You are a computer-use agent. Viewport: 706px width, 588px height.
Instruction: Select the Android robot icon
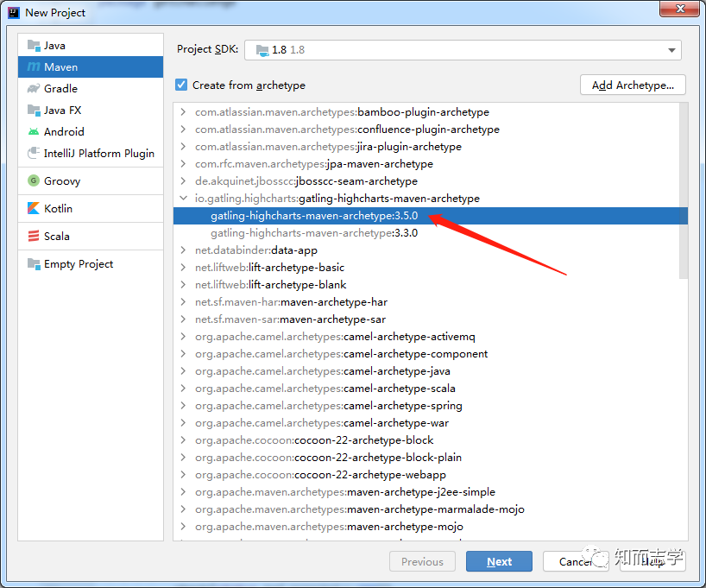34,132
